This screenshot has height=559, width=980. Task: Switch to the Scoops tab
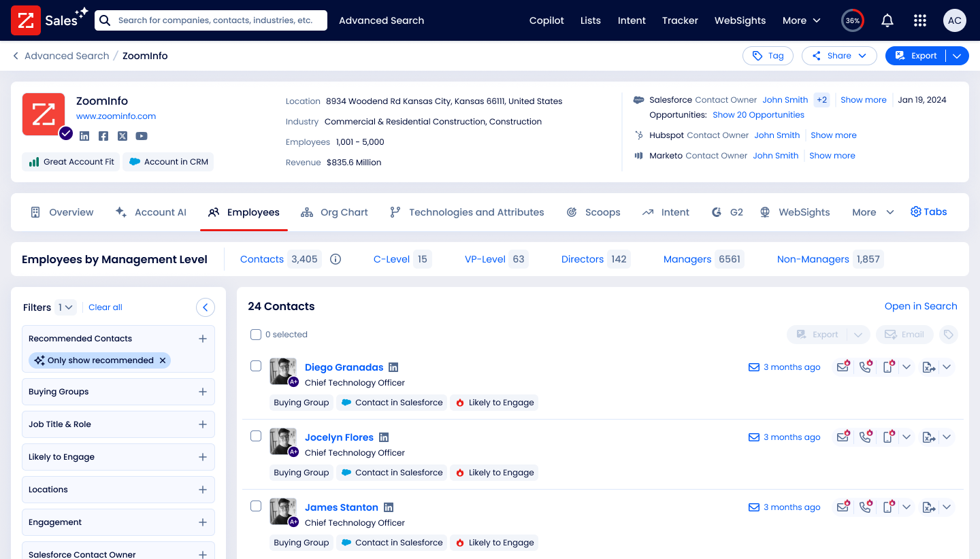pyautogui.click(x=593, y=212)
